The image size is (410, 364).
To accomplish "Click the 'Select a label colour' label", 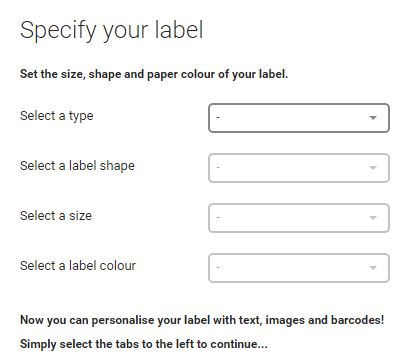I will coord(78,266).
